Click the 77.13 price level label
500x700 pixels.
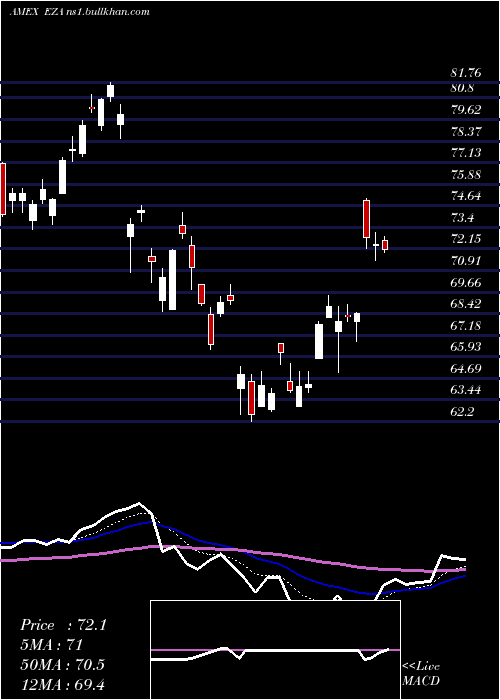click(x=467, y=153)
